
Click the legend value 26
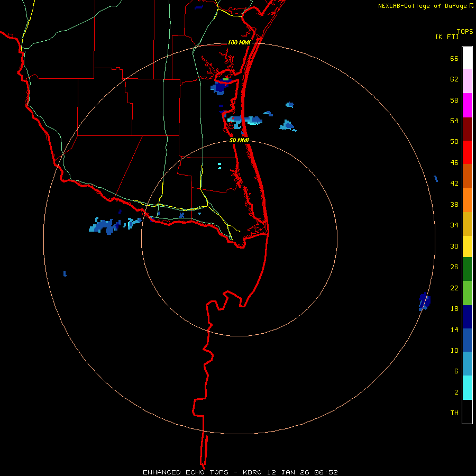[x=454, y=267]
